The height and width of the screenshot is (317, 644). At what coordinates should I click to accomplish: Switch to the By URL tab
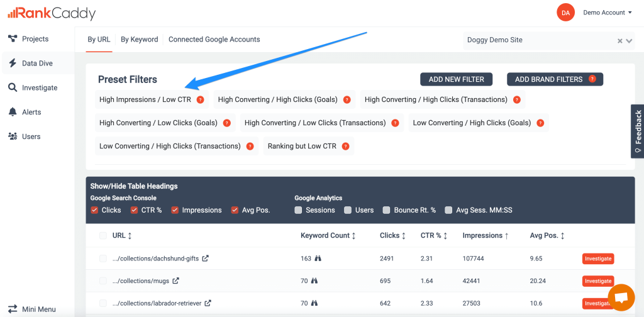[x=99, y=40]
